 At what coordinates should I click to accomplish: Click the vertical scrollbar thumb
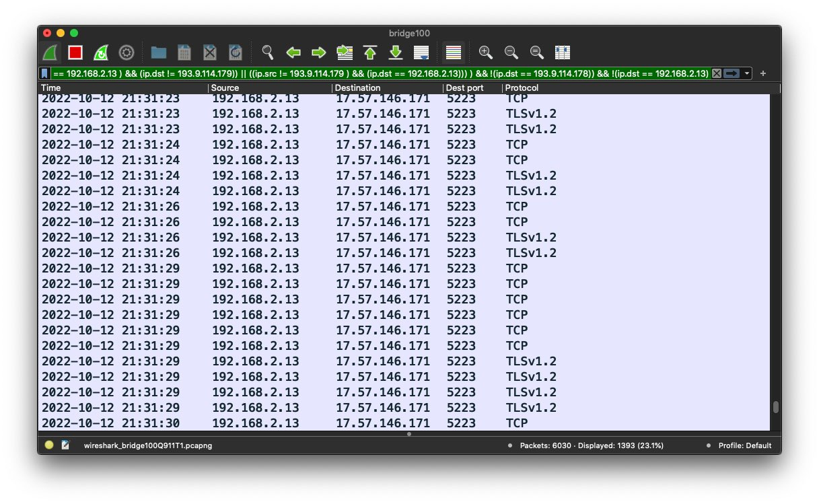pos(775,406)
